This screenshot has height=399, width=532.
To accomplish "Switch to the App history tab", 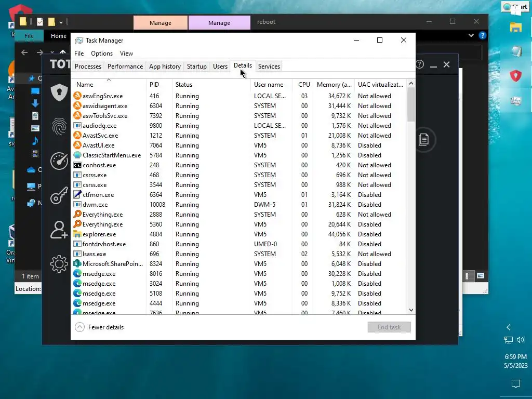I will (x=165, y=66).
